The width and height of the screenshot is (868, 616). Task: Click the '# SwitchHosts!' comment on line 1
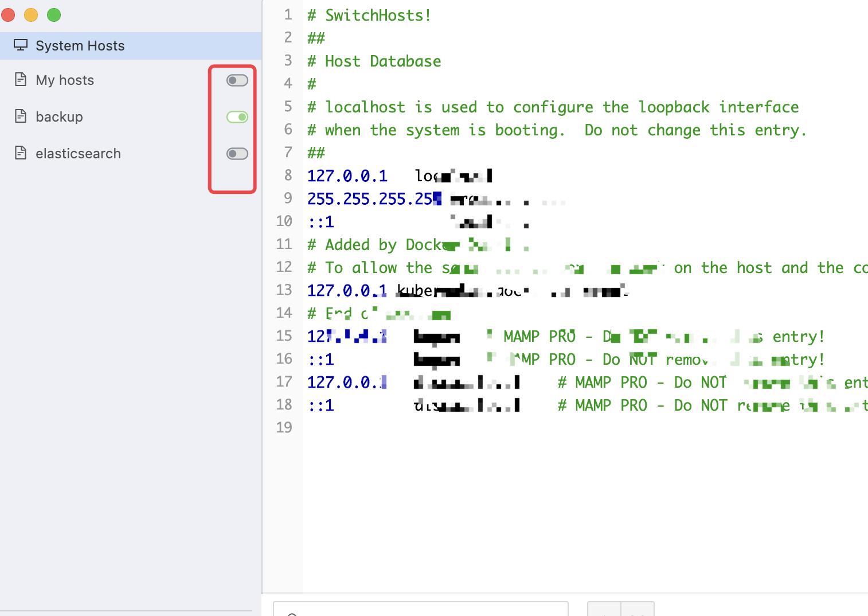coord(369,15)
